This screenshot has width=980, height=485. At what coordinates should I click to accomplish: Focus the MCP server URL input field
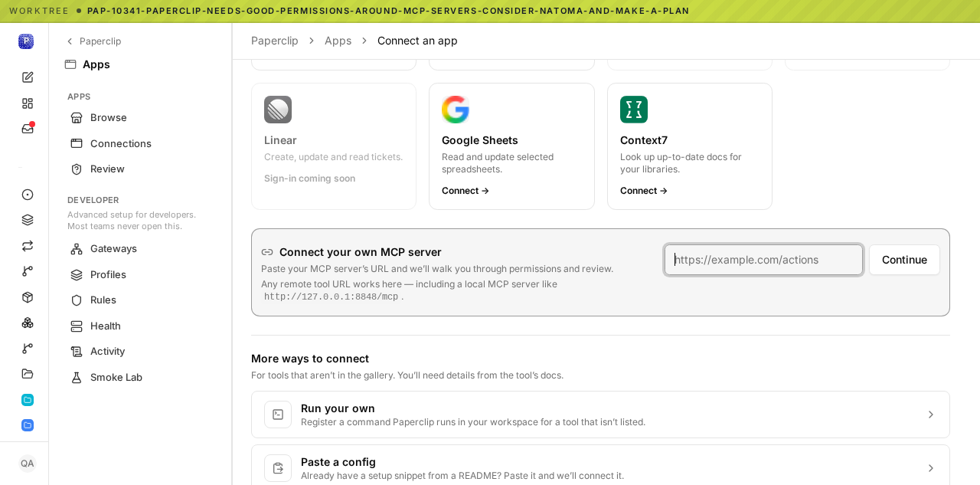763,260
